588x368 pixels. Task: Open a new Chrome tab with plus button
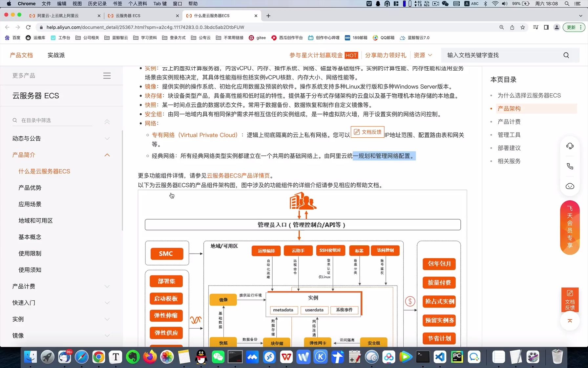tap(268, 16)
